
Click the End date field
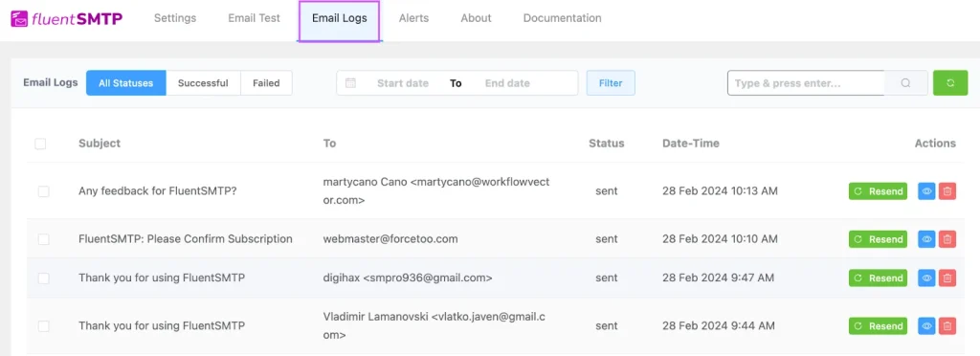pos(507,83)
